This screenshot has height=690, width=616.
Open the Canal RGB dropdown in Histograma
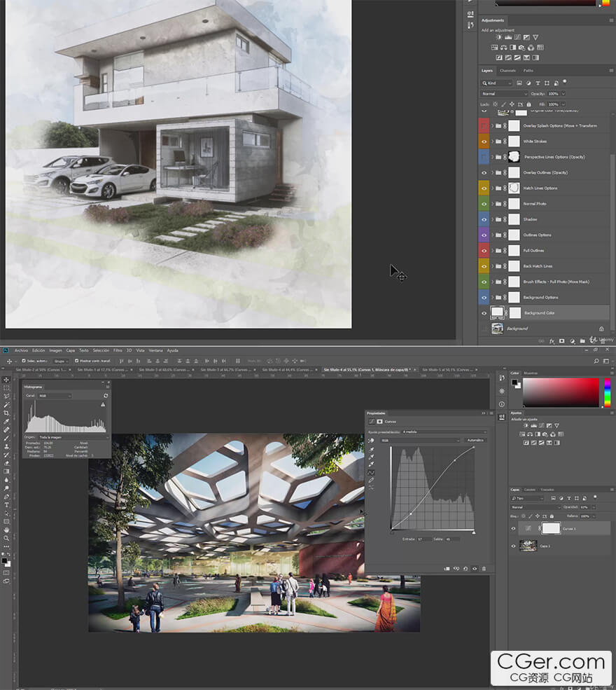[x=55, y=396]
